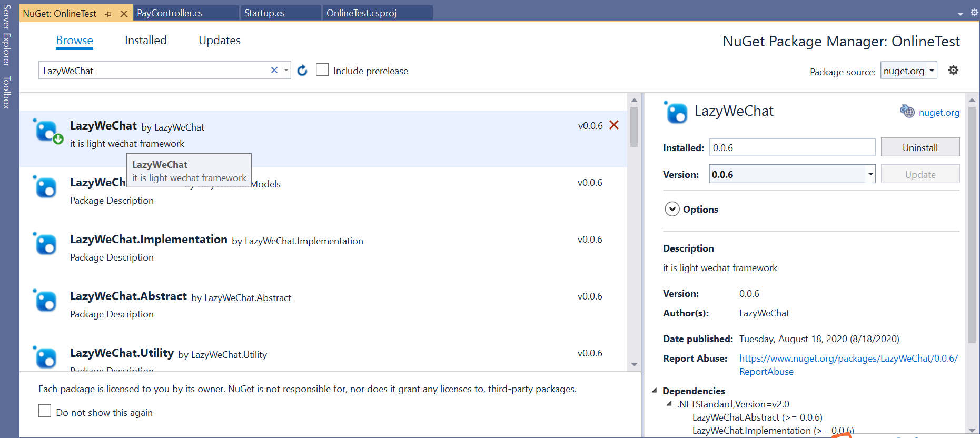Image resolution: width=980 pixels, height=438 pixels.
Task: Switch to the Updates tab
Action: (x=220, y=41)
